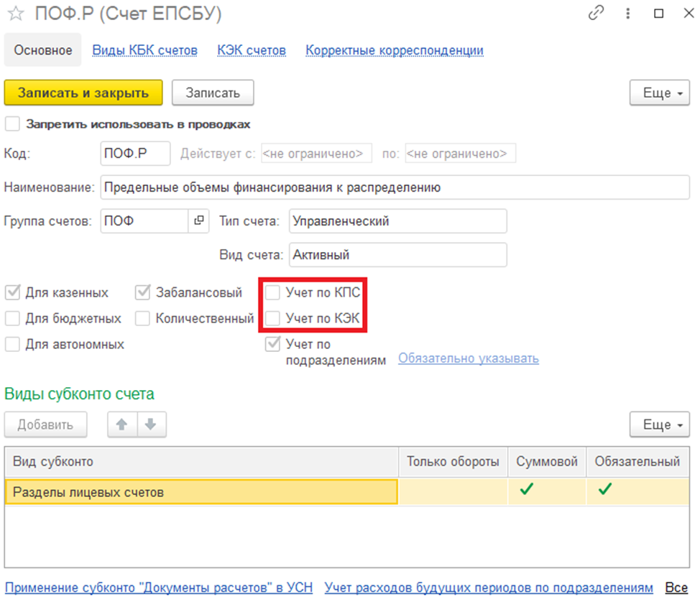Enable Учет по КПС
Screen dimensions: 700x599
point(273,292)
